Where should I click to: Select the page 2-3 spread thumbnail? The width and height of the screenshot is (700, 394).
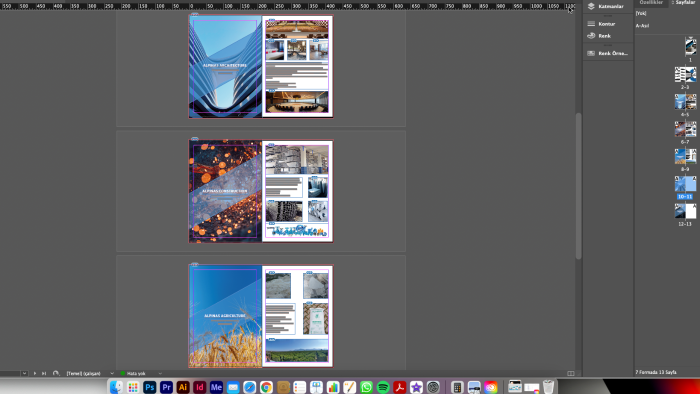(685, 75)
